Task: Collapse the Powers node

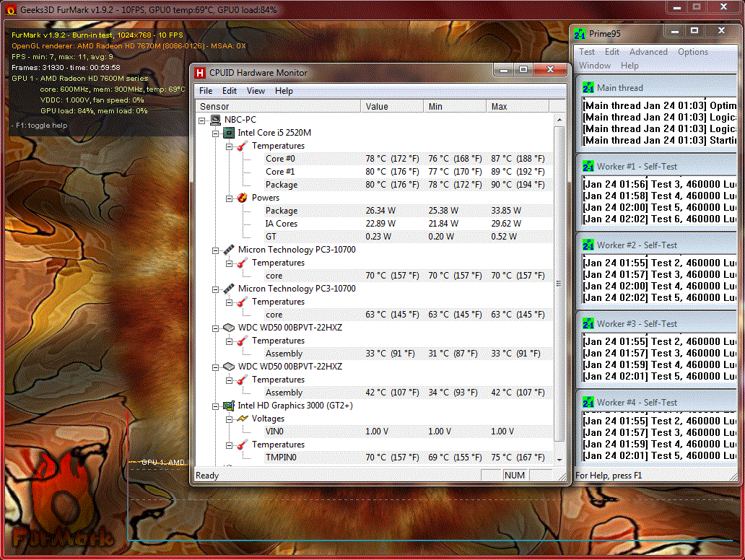Action: tap(229, 198)
